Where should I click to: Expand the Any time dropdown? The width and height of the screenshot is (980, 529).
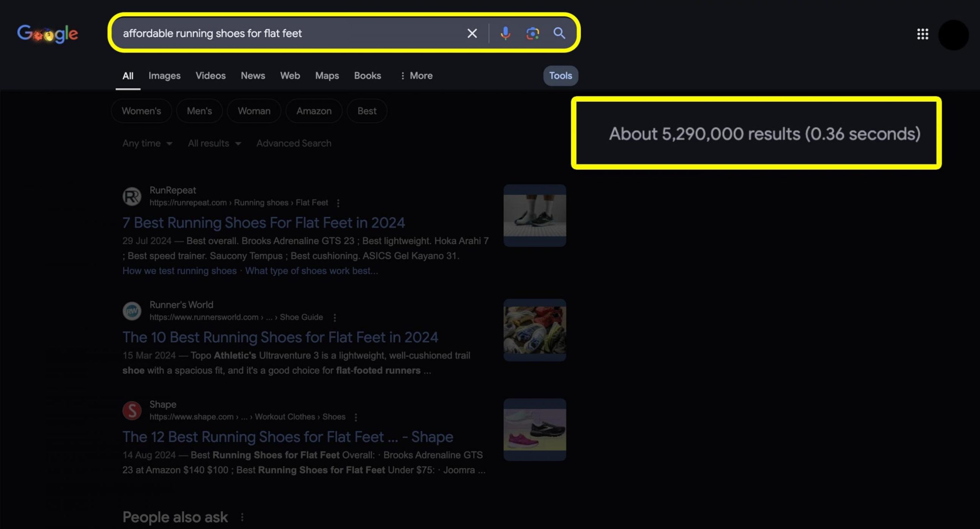pos(147,143)
